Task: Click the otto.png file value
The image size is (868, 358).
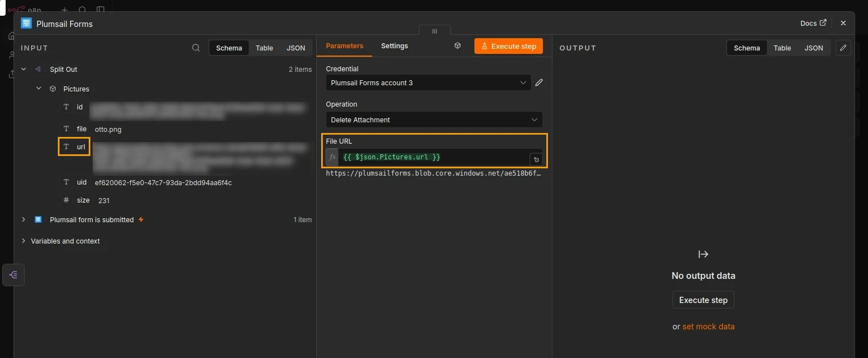Action: point(108,129)
